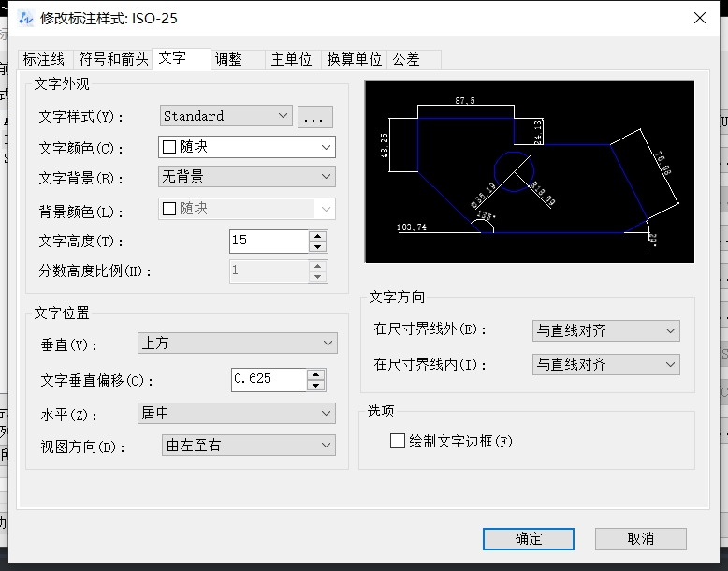Click into the 文字高度 input field
This screenshot has width=728, height=571.
pos(268,241)
